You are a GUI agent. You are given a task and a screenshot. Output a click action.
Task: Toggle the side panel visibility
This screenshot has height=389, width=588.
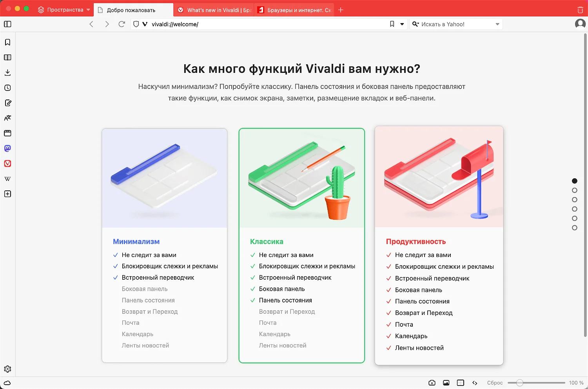tap(7, 24)
